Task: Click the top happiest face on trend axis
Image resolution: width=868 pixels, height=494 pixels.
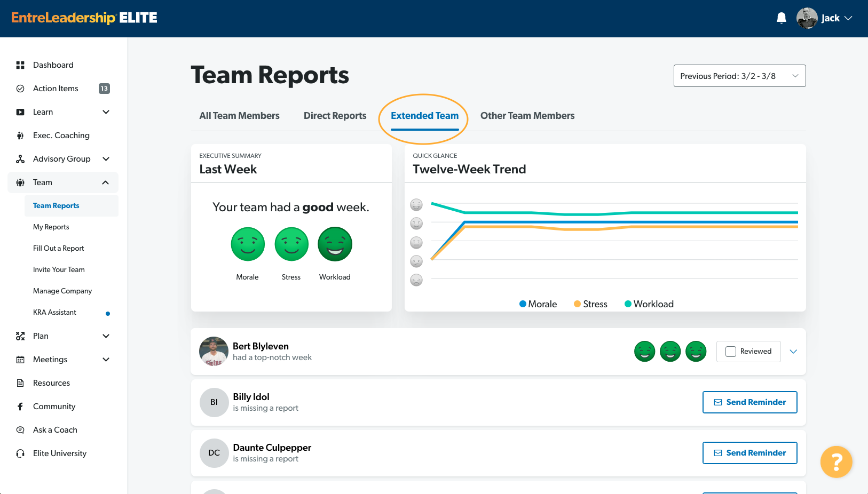Action: click(x=416, y=205)
